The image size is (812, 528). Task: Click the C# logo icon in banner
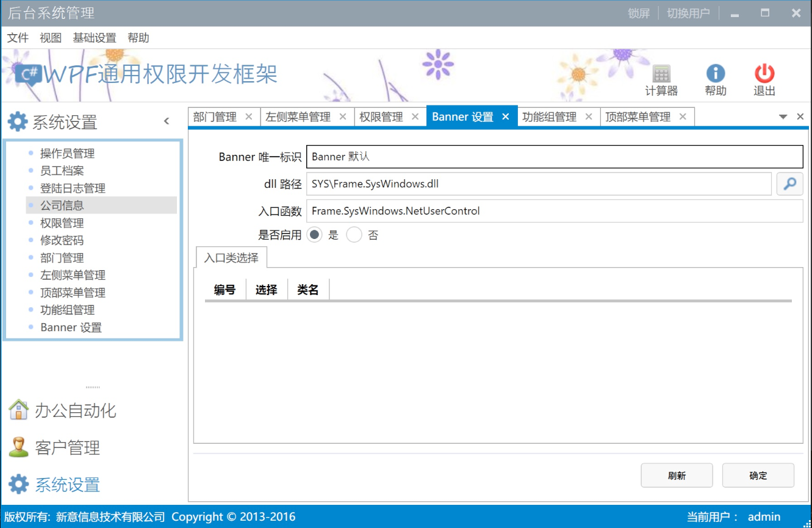pos(28,74)
